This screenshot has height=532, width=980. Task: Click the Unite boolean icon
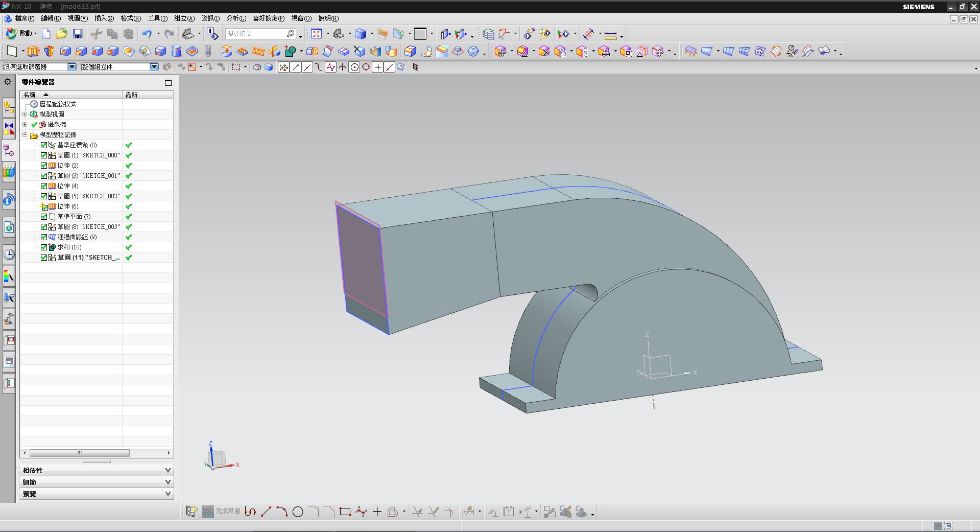[291, 51]
